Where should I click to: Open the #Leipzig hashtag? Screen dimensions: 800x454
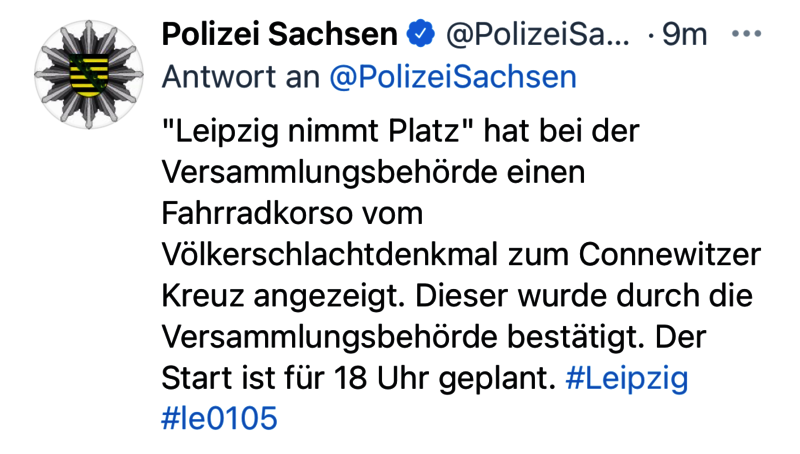tap(627, 379)
